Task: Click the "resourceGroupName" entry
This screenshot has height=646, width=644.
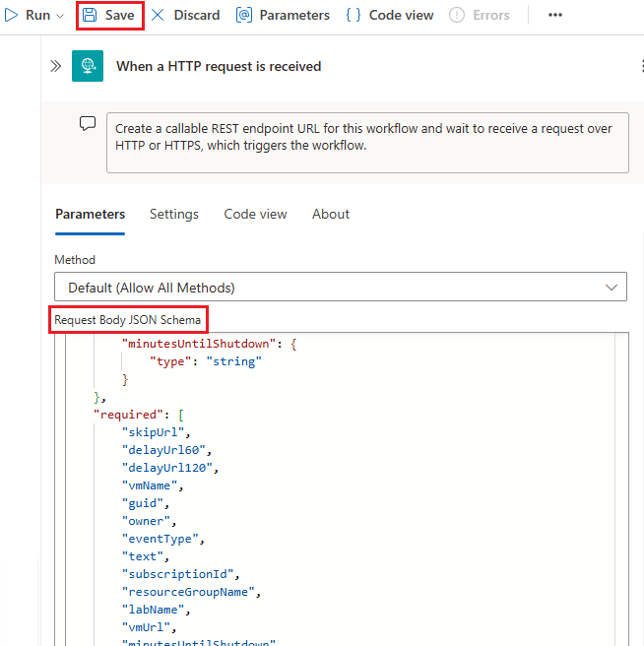Action: click(x=191, y=592)
